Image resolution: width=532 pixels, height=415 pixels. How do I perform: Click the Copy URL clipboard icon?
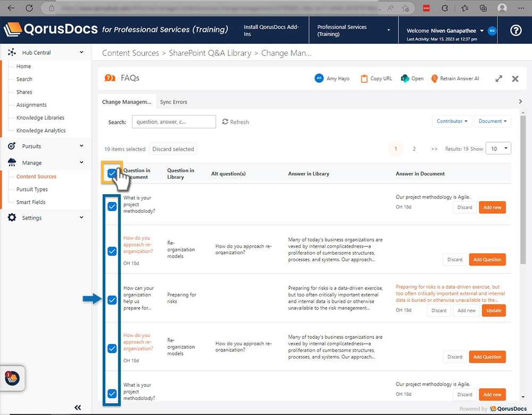click(364, 79)
